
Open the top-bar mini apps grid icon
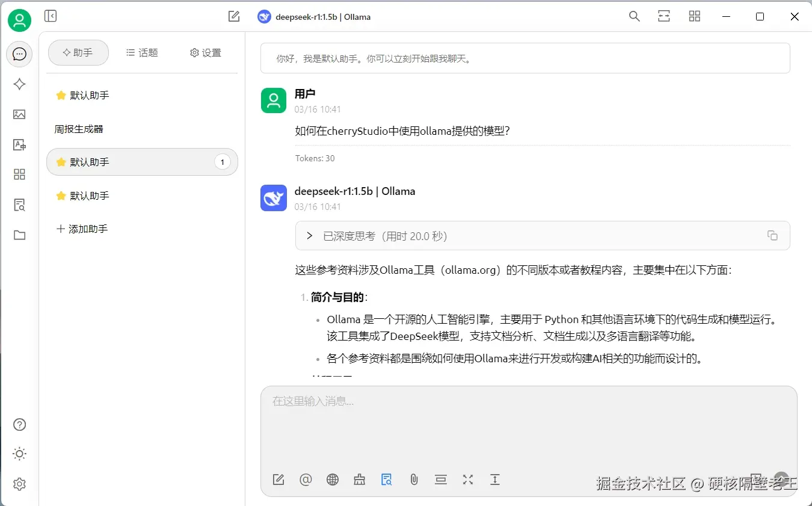(695, 16)
